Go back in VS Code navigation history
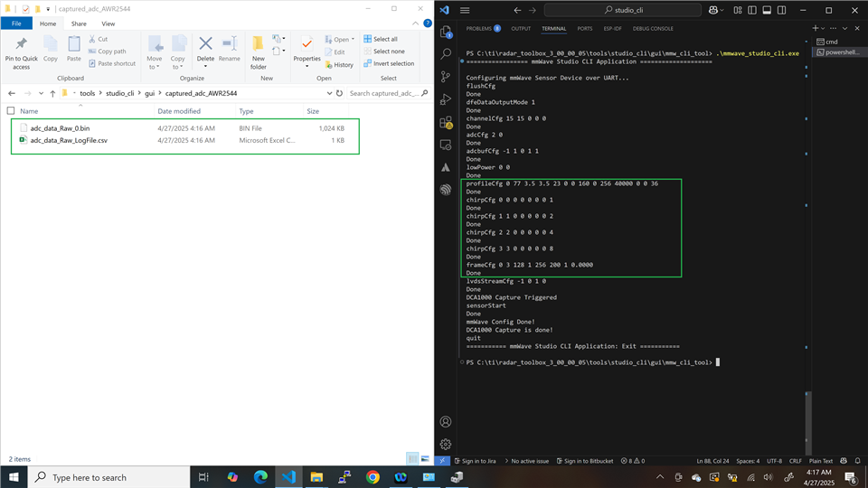The width and height of the screenshot is (868, 488). point(517,10)
